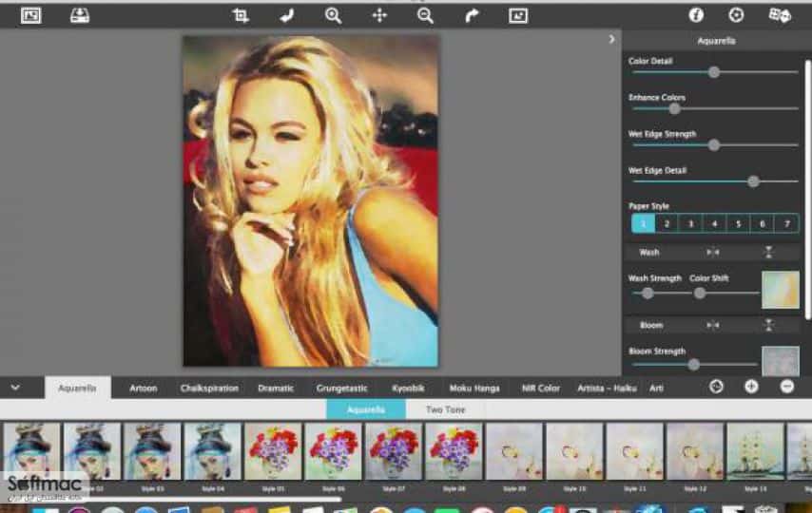The height and width of the screenshot is (513, 812).
Task: Select Paper Style 2
Action: point(667,223)
